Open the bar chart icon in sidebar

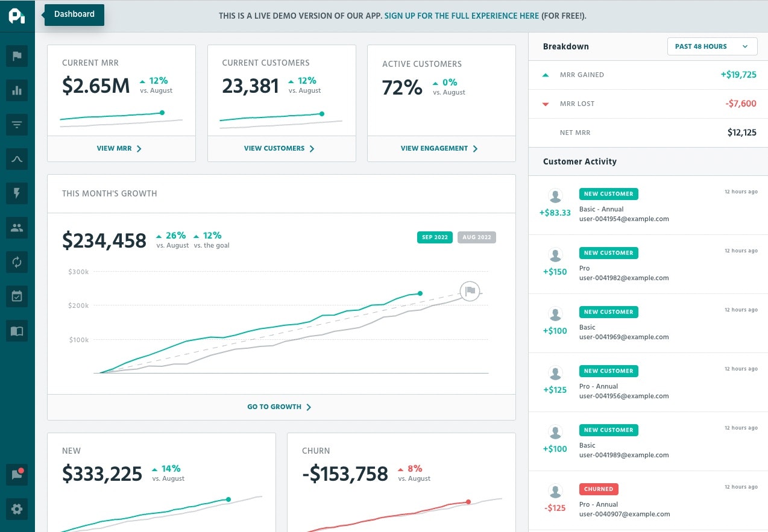pyautogui.click(x=17, y=91)
